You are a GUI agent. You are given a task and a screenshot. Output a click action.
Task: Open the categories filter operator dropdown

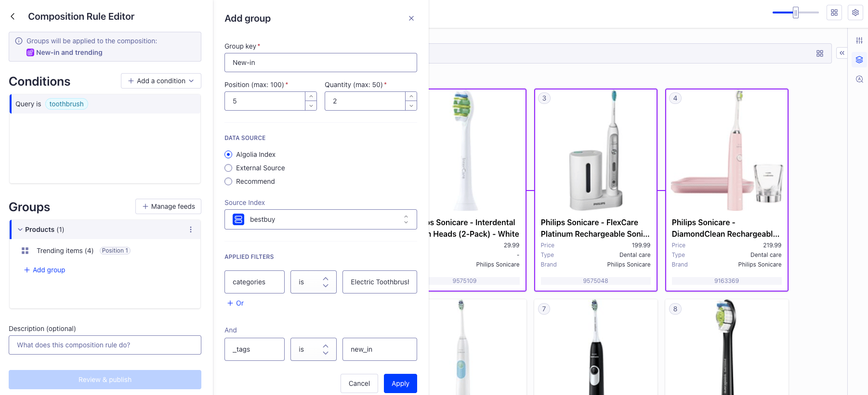click(314, 282)
